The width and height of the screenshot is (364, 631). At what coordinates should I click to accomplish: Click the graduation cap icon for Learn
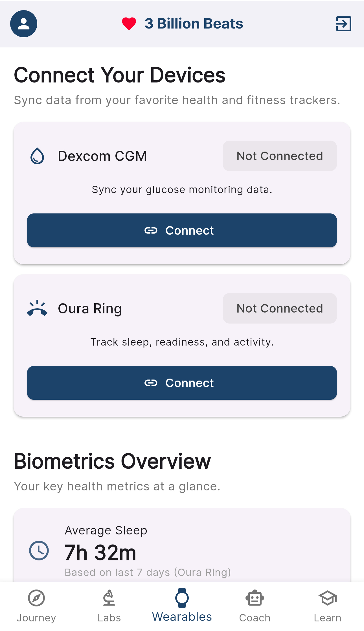328,596
